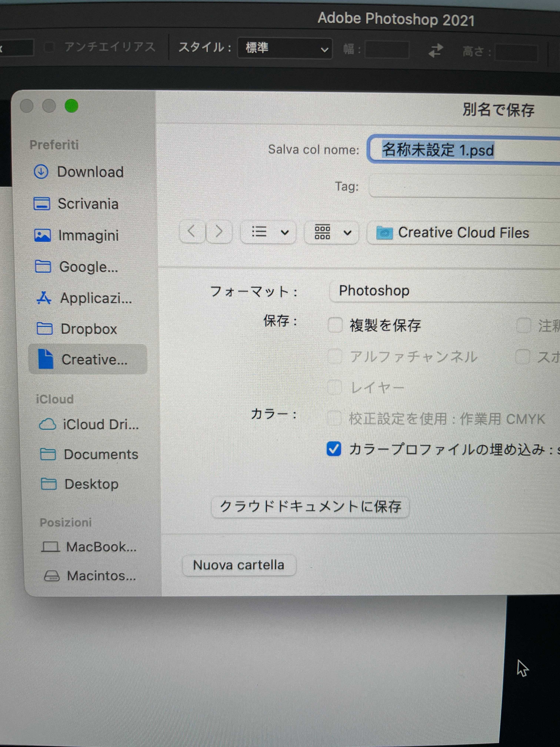Viewport: 560px width, 747px height.
Task: Go back with left chevron button
Action: pos(191,232)
